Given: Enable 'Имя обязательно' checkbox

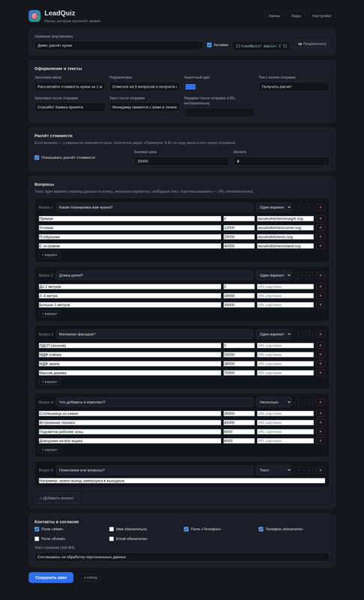Looking at the screenshot, I should tap(112, 529).
